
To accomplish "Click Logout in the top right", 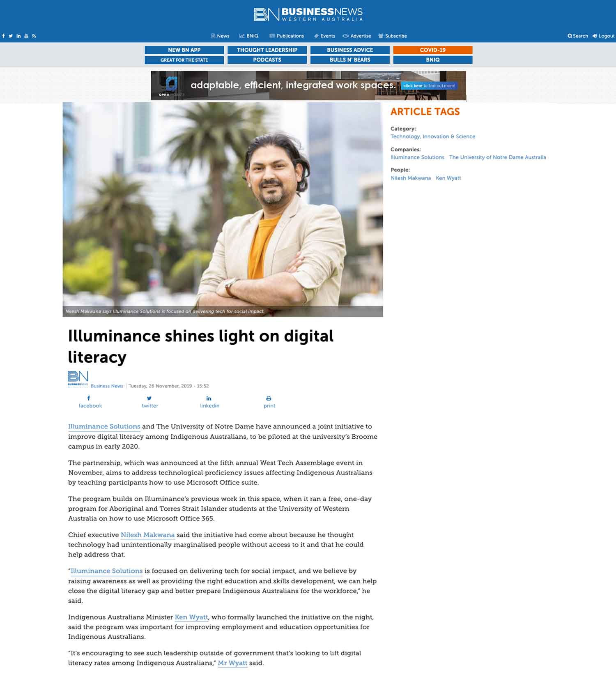I will pyautogui.click(x=603, y=36).
